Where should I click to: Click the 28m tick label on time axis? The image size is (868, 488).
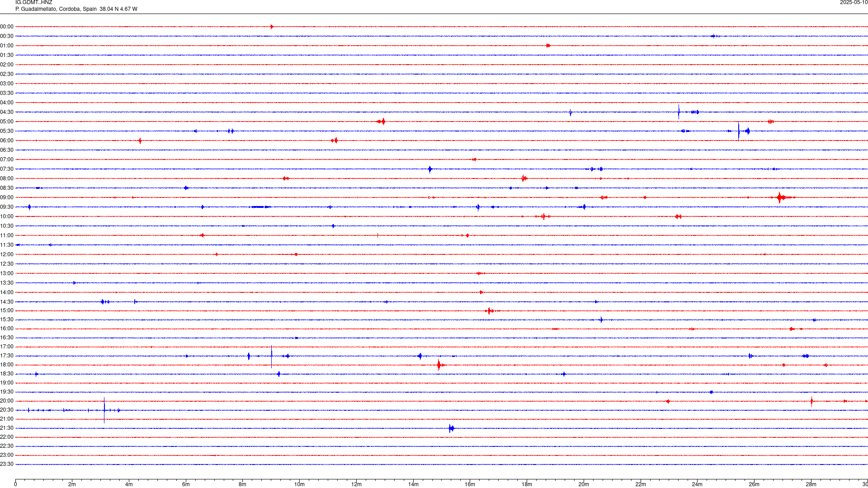point(811,484)
